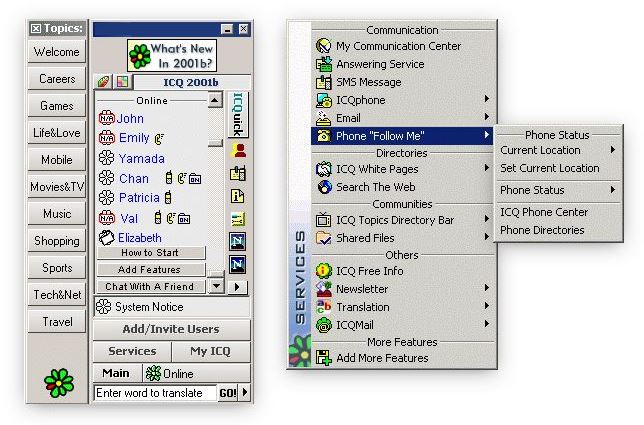Select contact Patricia in the list
Image resolution: width=644 pixels, height=425 pixels.
(x=139, y=198)
